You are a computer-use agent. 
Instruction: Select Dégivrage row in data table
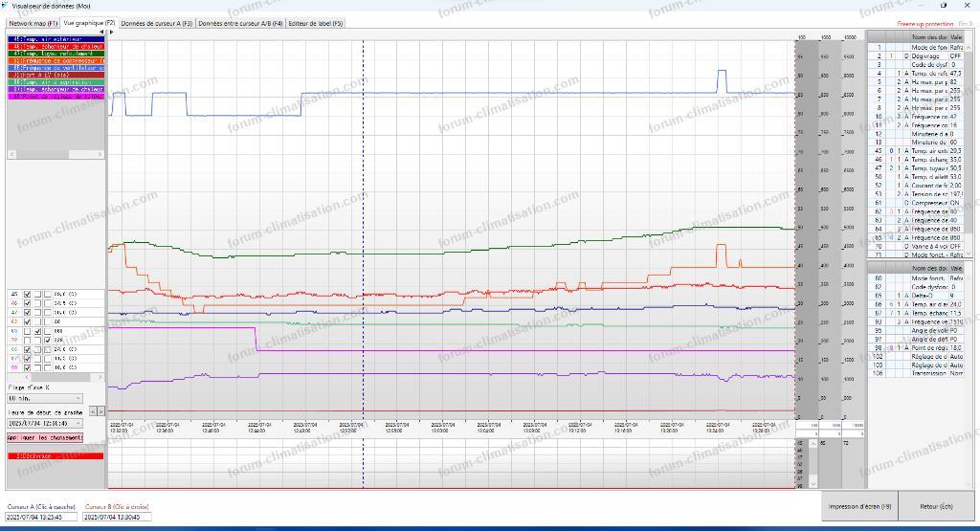(x=918, y=56)
